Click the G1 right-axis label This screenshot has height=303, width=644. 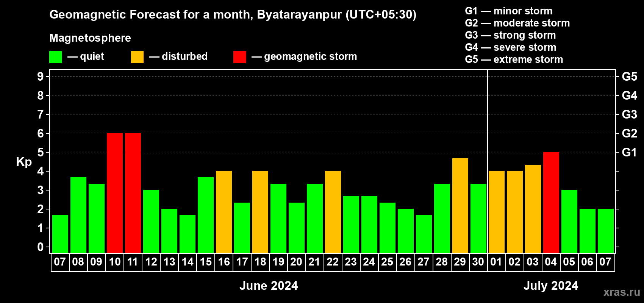(630, 152)
